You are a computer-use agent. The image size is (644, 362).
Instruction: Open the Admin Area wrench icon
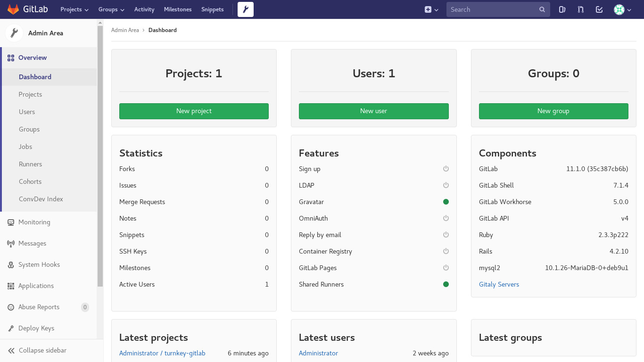point(245,9)
